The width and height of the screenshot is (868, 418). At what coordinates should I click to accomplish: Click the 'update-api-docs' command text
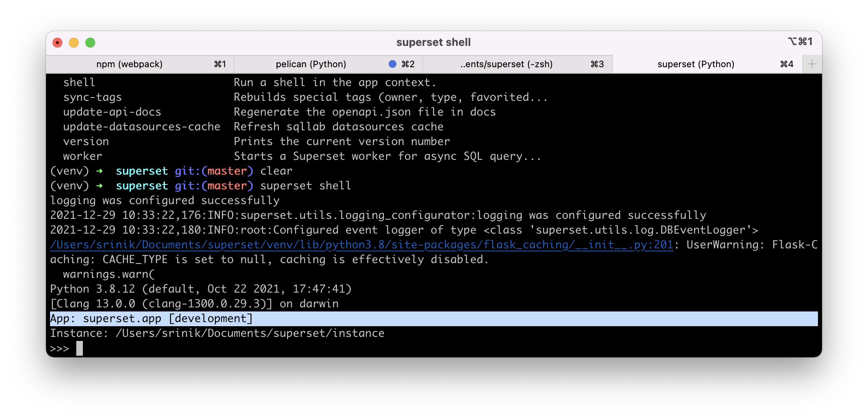(x=112, y=112)
